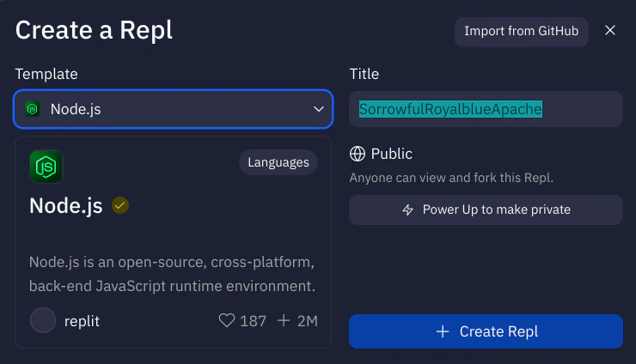Screen dimensions: 636x364
Task: Click the Languages category tag
Action: click(278, 162)
